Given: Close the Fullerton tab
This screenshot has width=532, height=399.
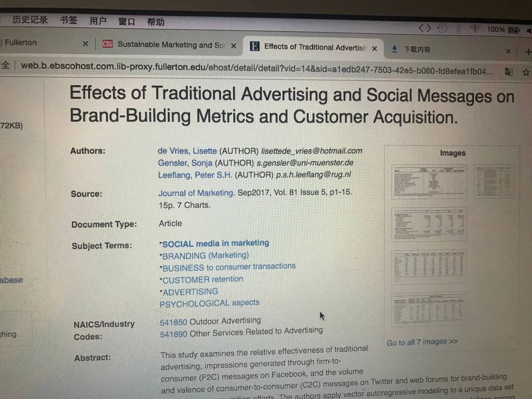Looking at the screenshot, I should click(86, 44).
